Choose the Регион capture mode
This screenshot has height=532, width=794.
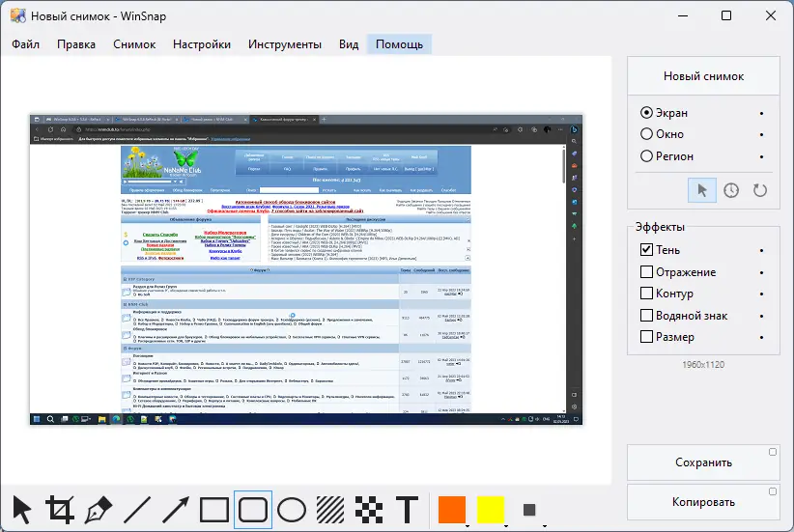[x=666, y=156]
